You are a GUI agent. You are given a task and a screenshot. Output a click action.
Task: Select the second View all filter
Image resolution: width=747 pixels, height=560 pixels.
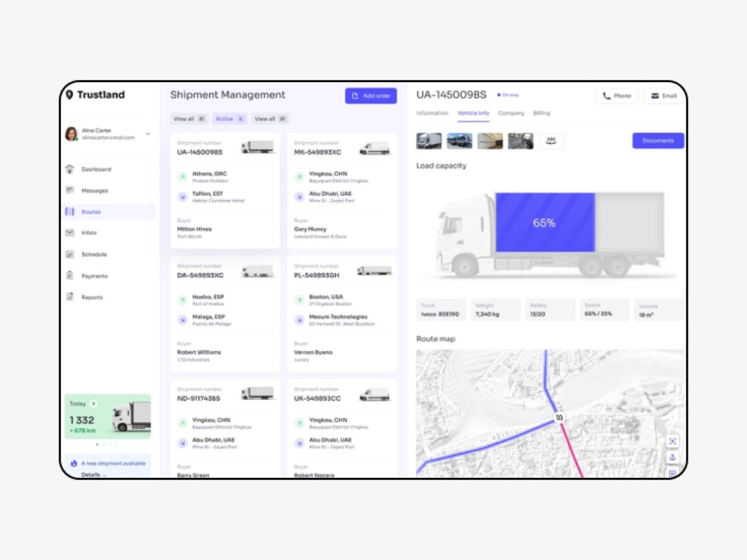pos(270,118)
